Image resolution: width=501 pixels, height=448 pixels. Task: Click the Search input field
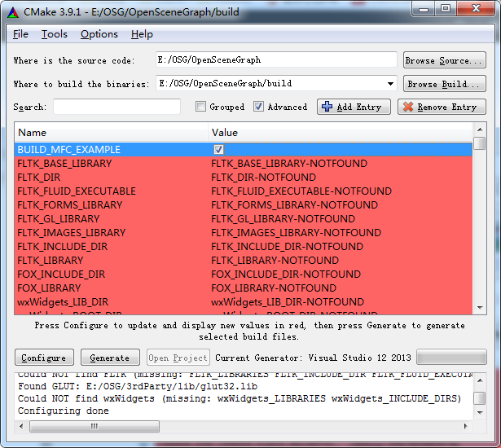point(116,107)
